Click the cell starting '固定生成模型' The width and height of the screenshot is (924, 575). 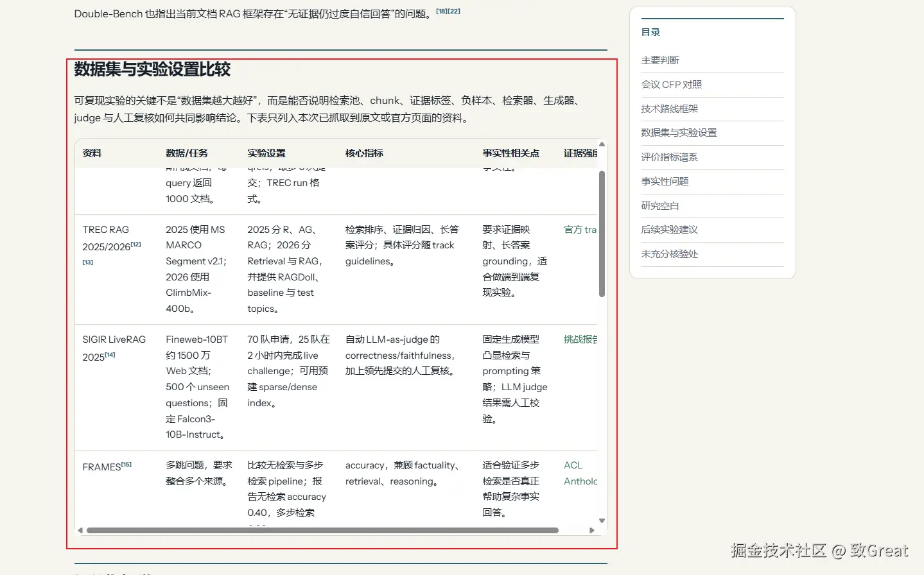pos(515,387)
